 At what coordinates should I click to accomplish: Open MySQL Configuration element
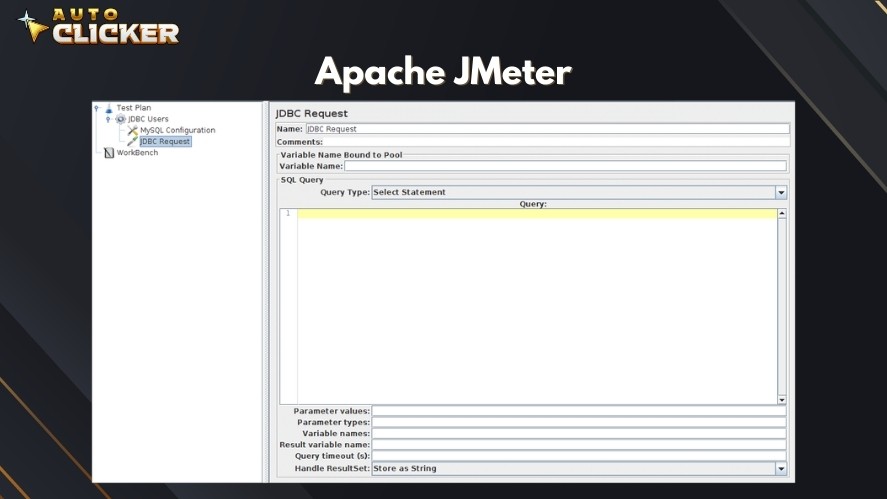(x=178, y=130)
